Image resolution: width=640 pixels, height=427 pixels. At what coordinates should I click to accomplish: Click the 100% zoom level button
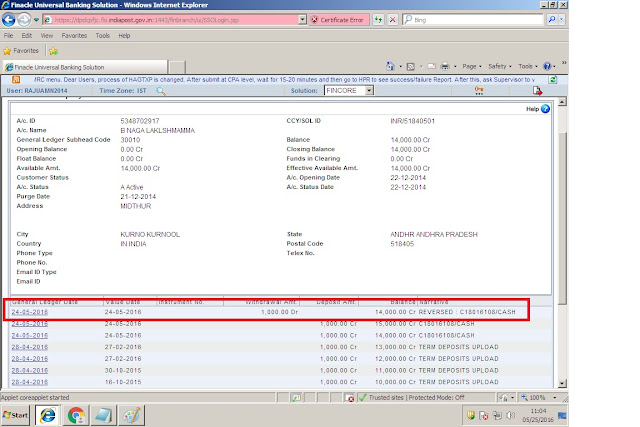click(534, 398)
